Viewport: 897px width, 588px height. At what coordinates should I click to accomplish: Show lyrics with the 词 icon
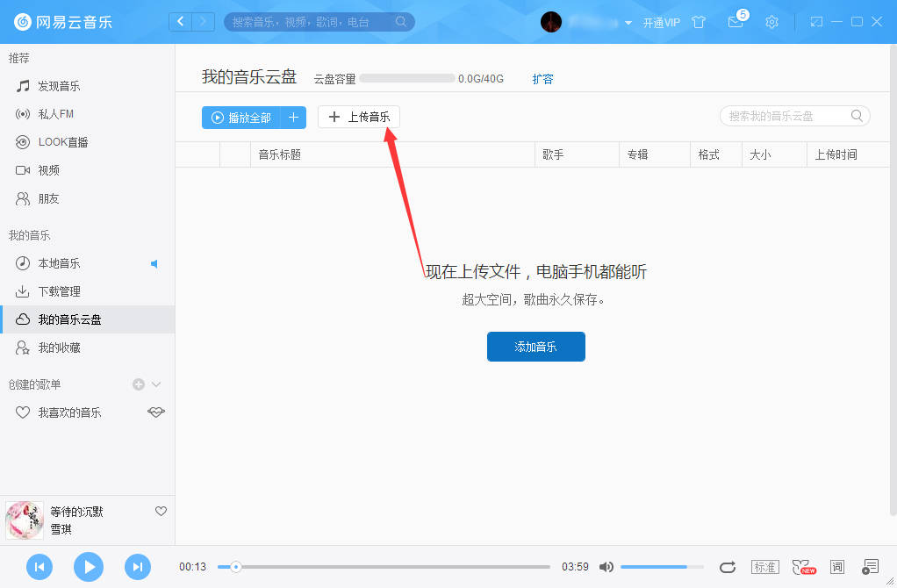click(x=836, y=567)
